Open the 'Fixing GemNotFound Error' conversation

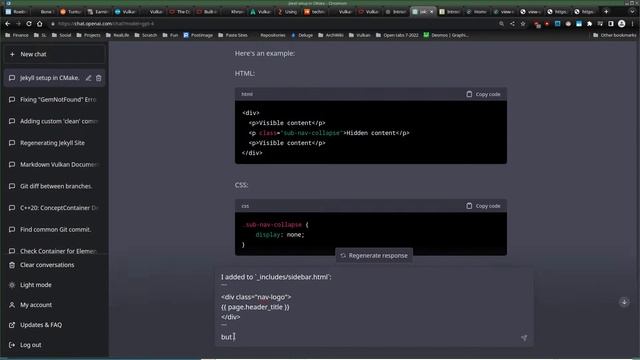click(54, 100)
